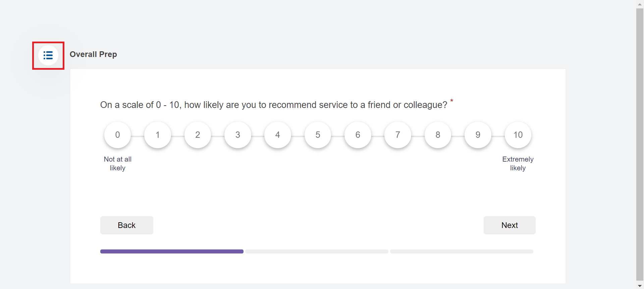
Task: Click the Back button
Action: pyautogui.click(x=127, y=225)
